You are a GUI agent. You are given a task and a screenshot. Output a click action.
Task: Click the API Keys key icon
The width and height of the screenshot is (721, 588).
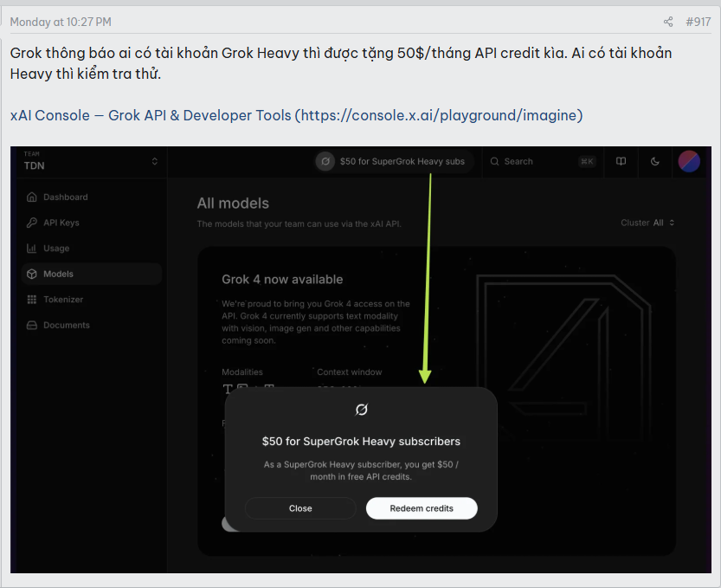point(32,223)
